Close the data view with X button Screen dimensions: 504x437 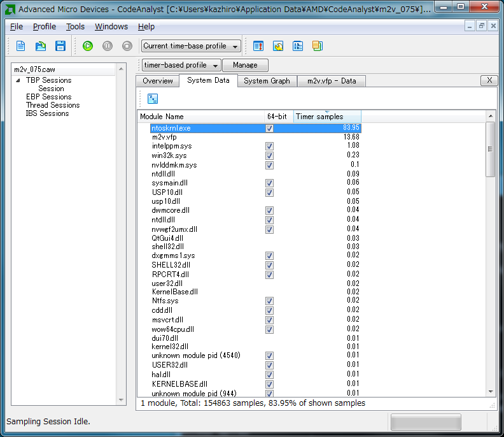(488, 80)
